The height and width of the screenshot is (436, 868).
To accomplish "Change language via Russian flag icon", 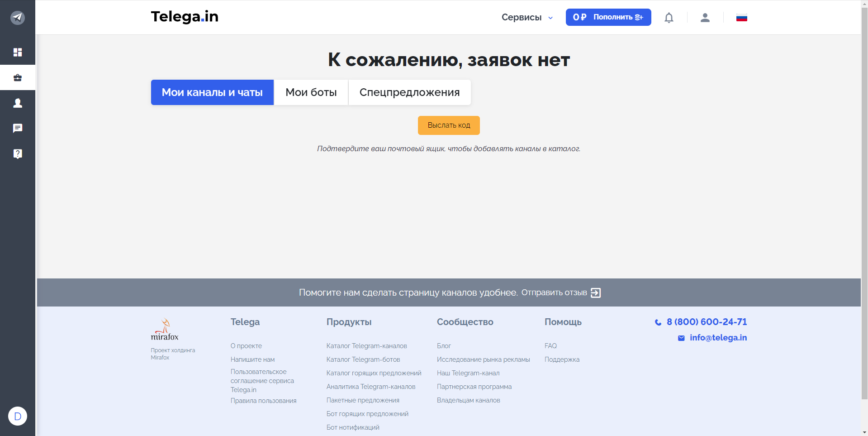I will coord(742,18).
